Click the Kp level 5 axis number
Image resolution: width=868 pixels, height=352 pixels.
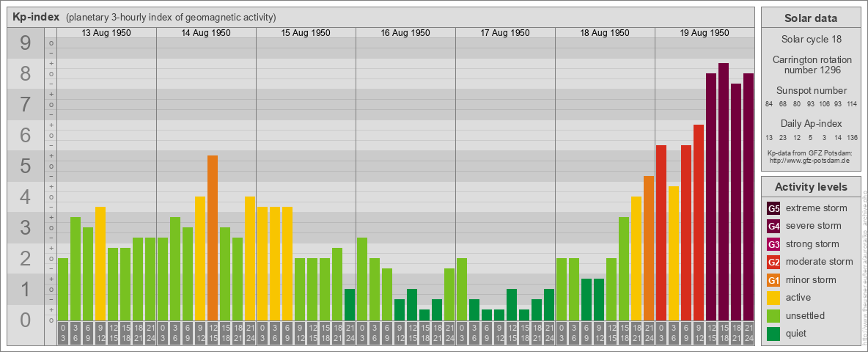[x=26, y=166]
